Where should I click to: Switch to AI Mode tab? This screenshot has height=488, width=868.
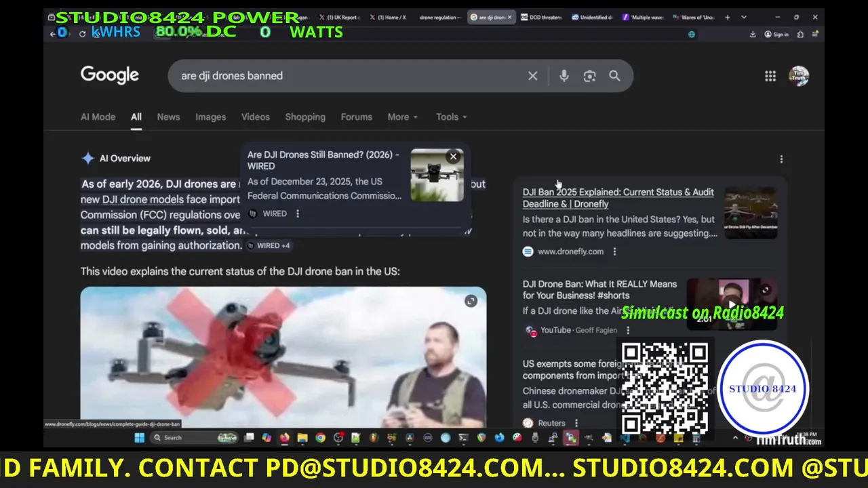tap(98, 117)
